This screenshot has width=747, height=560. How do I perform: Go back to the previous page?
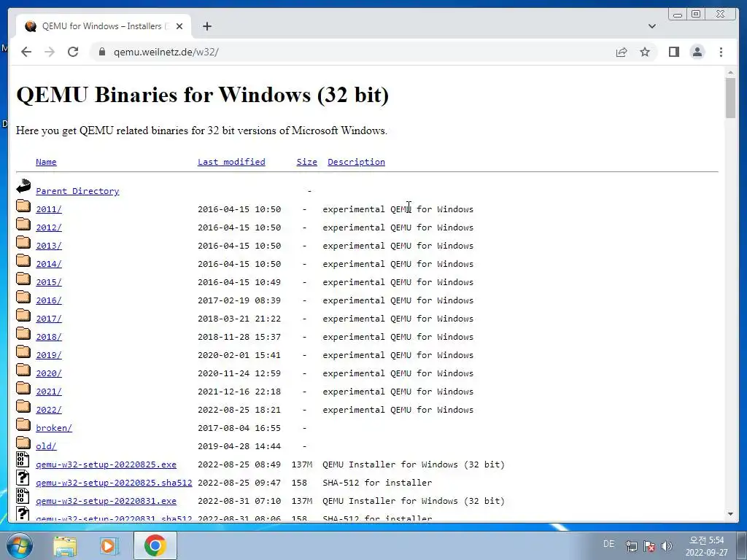26,52
